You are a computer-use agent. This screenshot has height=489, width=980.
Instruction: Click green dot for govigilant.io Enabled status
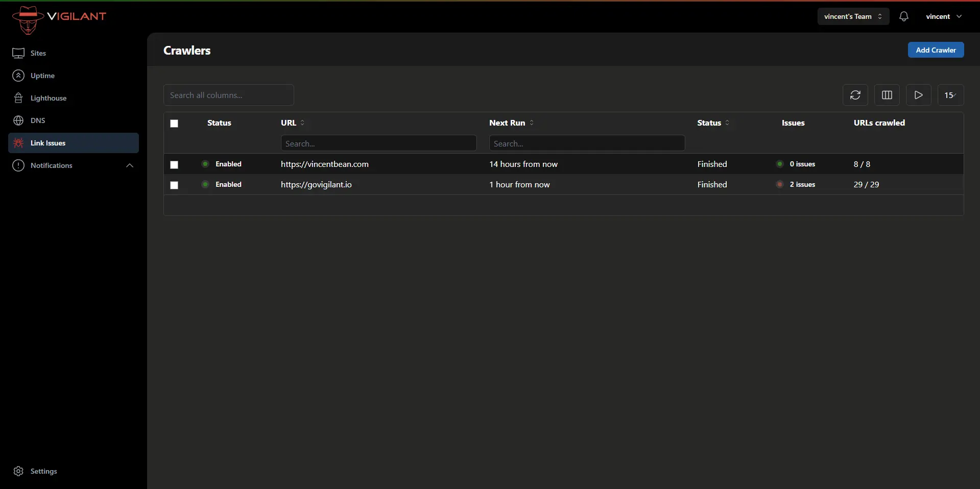205,184
